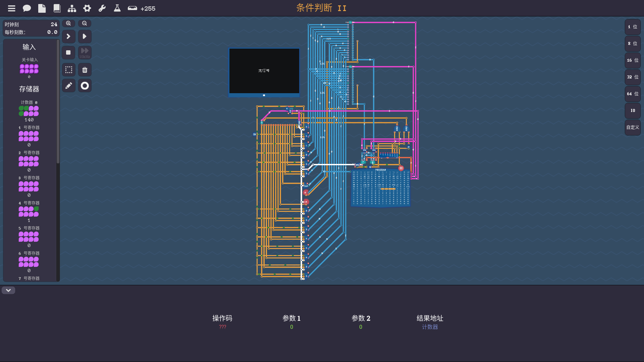This screenshot has height=362, width=644.
Task: Zoom in with the magnifier plus
Action: (68, 23)
